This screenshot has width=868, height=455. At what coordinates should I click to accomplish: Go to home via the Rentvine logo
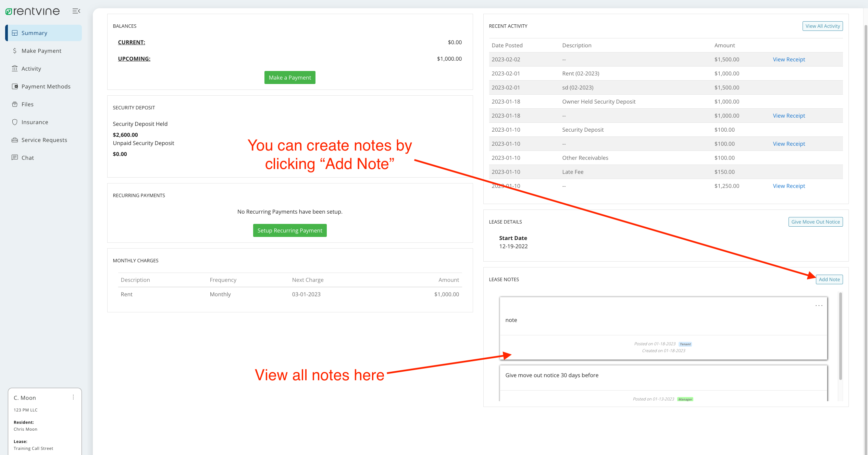pyautogui.click(x=33, y=11)
